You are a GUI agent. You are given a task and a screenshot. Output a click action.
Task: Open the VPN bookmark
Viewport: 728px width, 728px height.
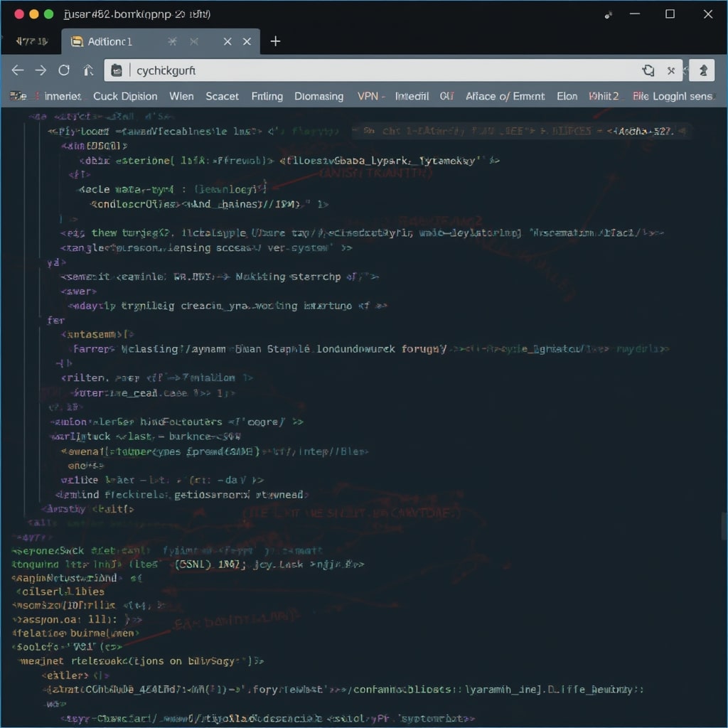point(370,96)
